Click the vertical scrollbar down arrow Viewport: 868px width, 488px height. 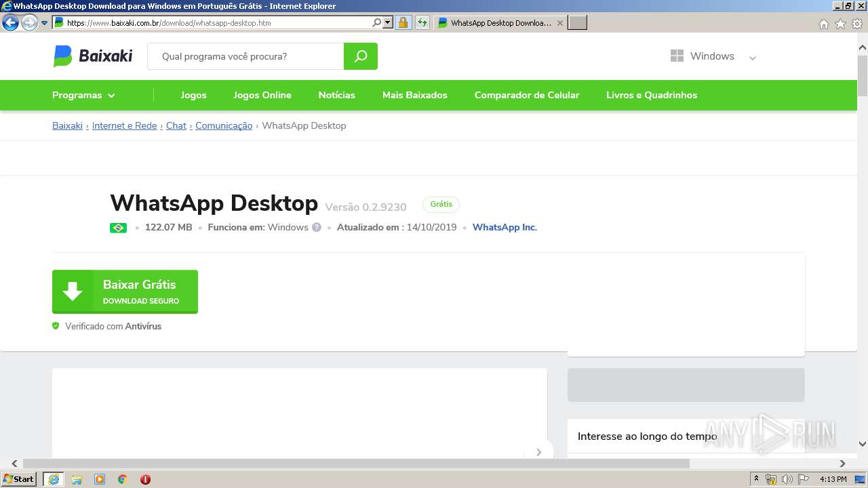click(863, 444)
